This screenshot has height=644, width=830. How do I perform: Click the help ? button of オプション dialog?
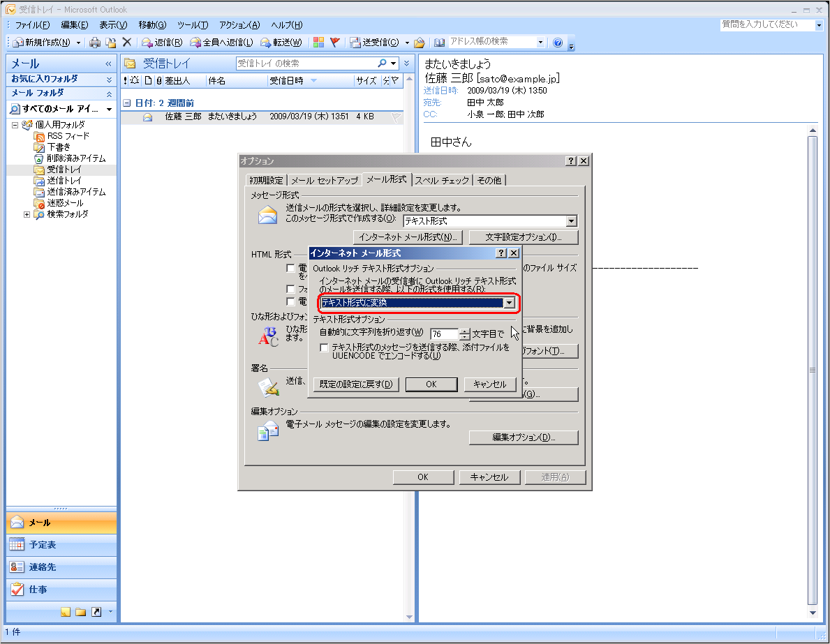[570, 161]
